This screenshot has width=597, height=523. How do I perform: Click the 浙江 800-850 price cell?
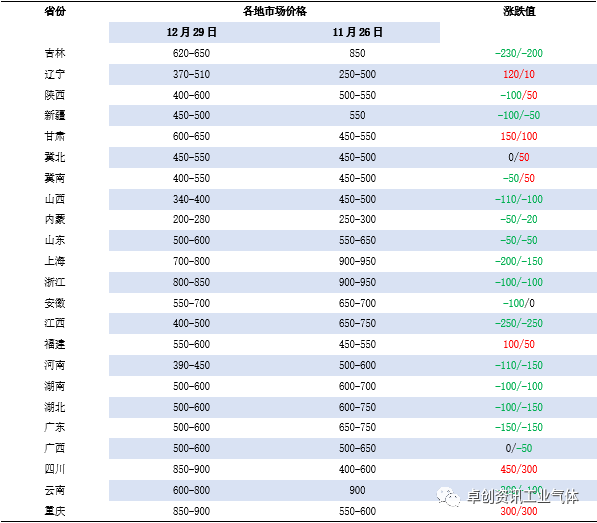click(x=192, y=282)
